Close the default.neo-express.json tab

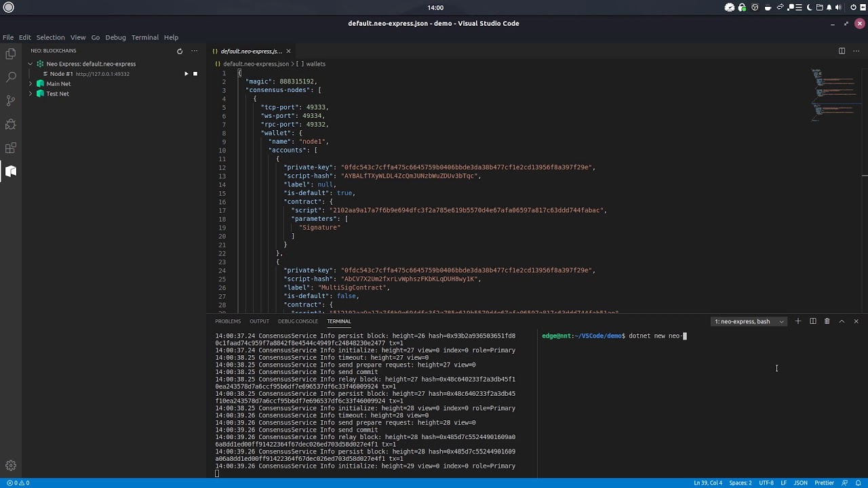click(288, 51)
